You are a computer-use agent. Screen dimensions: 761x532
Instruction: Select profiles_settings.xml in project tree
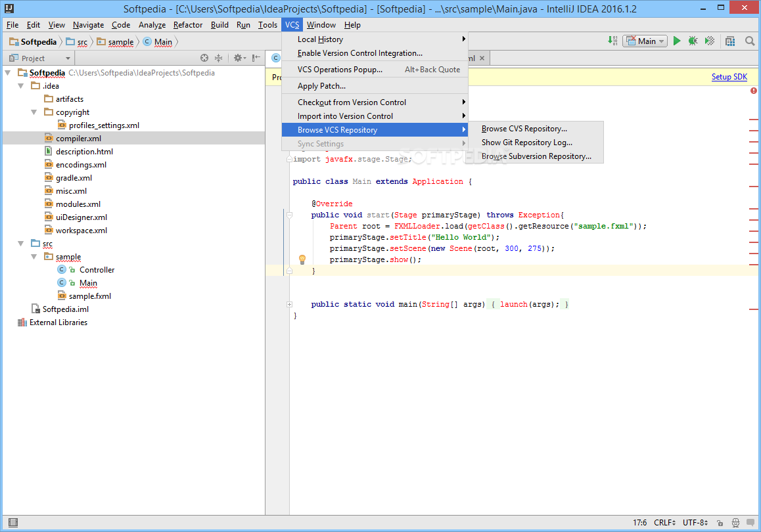[x=99, y=125]
